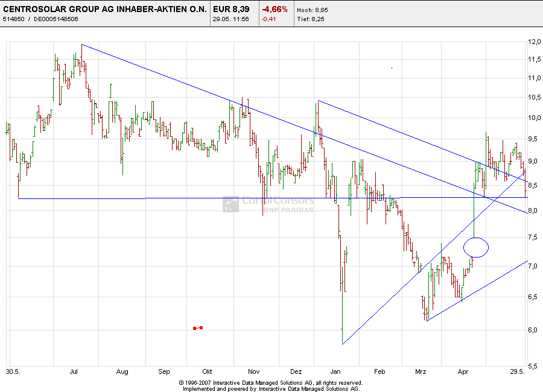Click the y-axis label "10,0"
Viewport: 543px width, 392px height.
pyautogui.click(x=535, y=118)
